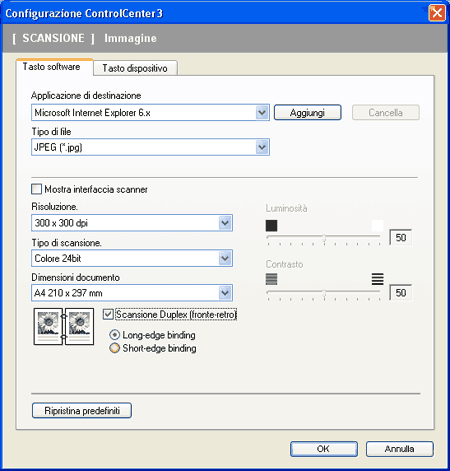The width and height of the screenshot is (450, 471).
Task: Enable Mostra interfaccia scanner checkbox
Action: click(x=36, y=189)
